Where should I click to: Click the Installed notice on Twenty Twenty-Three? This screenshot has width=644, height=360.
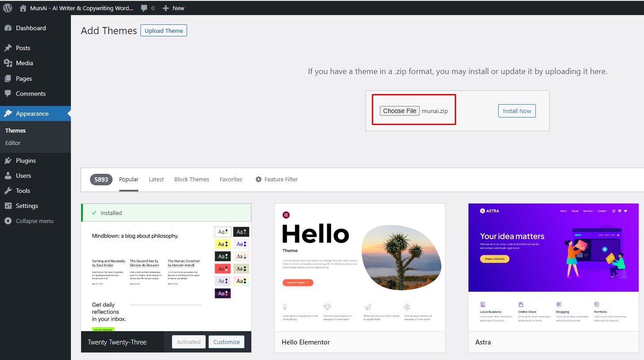(x=166, y=213)
